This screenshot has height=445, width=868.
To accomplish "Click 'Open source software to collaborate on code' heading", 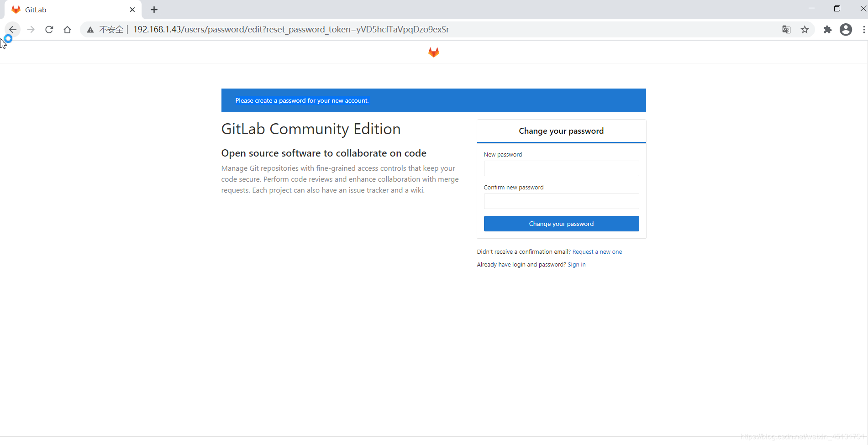I will (x=324, y=153).
